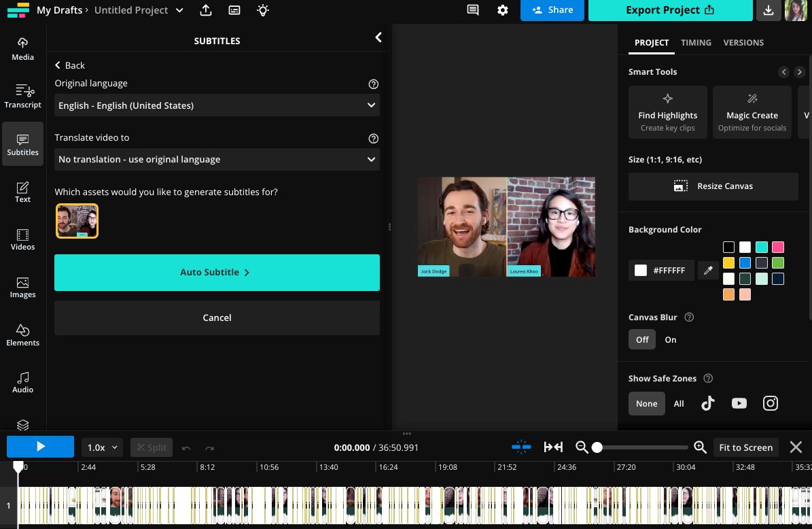Switch to the Versions tab
Image resolution: width=812 pixels, height=529 pixels.
(743, 42)
